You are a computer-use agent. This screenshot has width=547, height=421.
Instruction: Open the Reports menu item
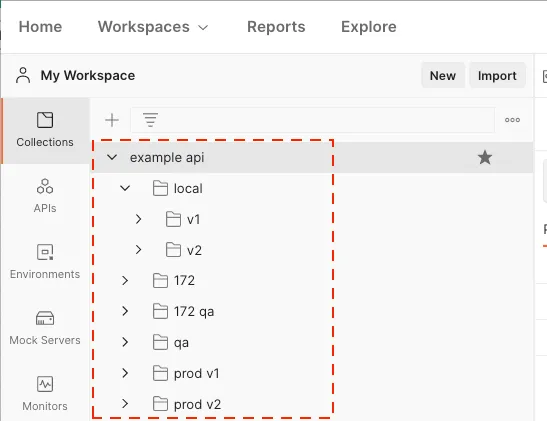pos(276,27)
